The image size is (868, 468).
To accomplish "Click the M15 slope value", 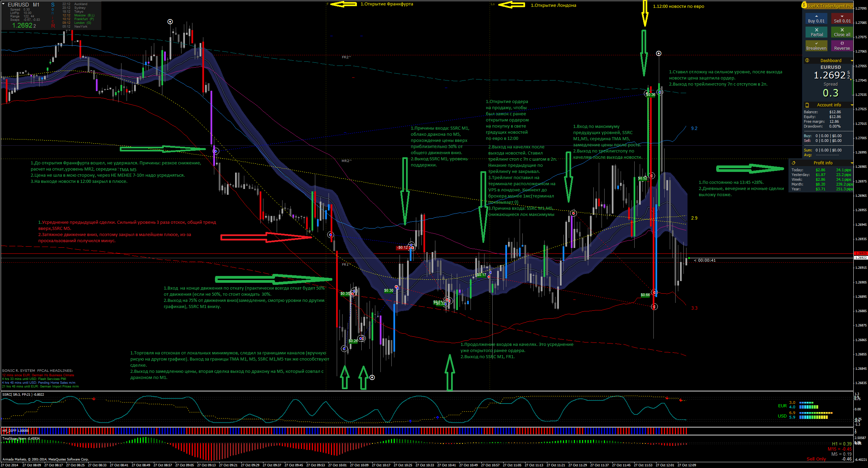I will [840, 449].
